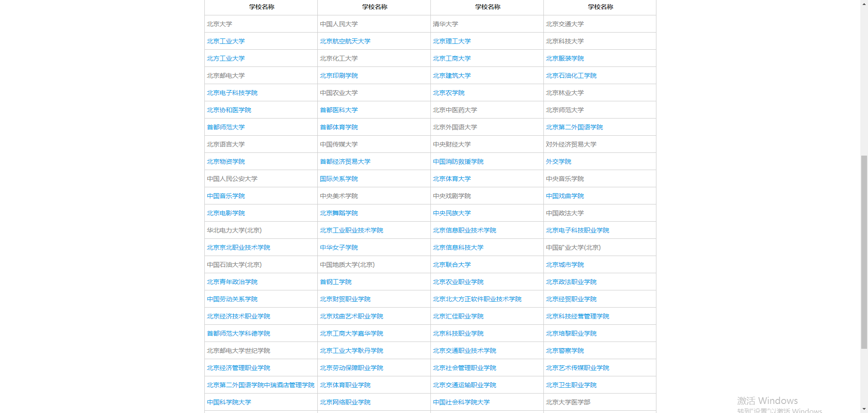868x413 pixels.
Task: Select the 北京大学医学部 table cell text
Action: click(568, 402)
